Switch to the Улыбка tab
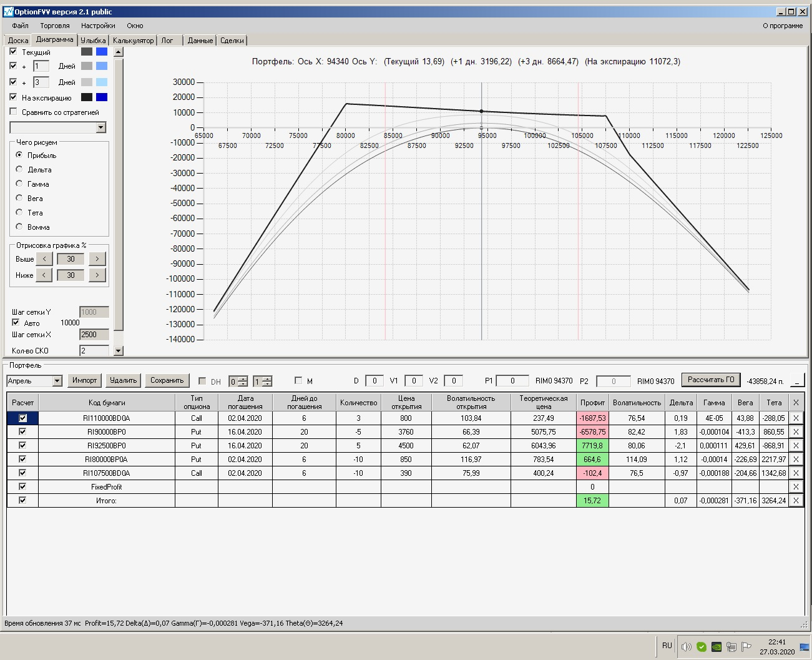The height and width of the screenshot is (660, 812). (x=93, y=41)
